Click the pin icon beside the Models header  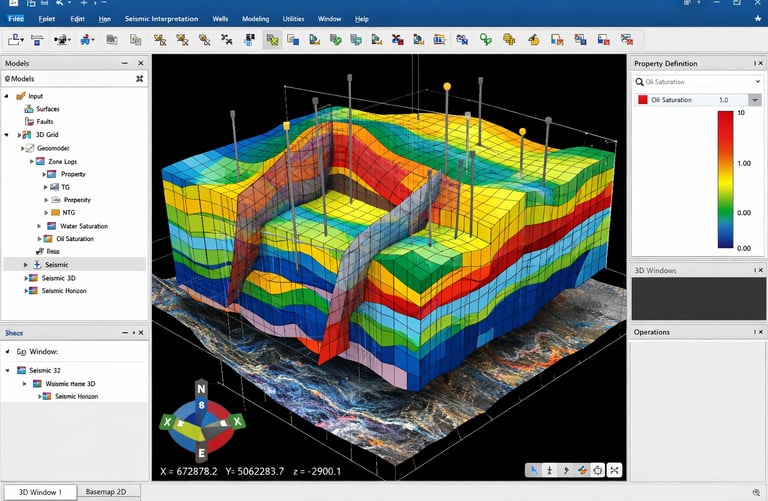coord(140,78)
